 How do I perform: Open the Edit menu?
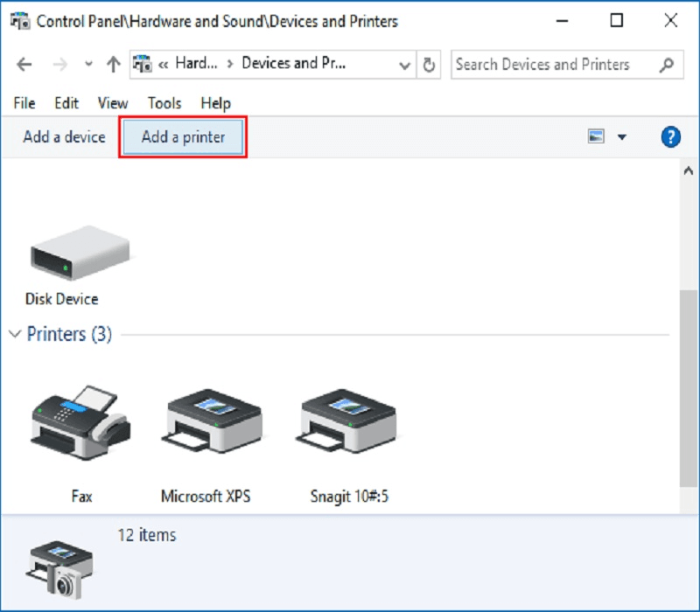click(66, 103)
